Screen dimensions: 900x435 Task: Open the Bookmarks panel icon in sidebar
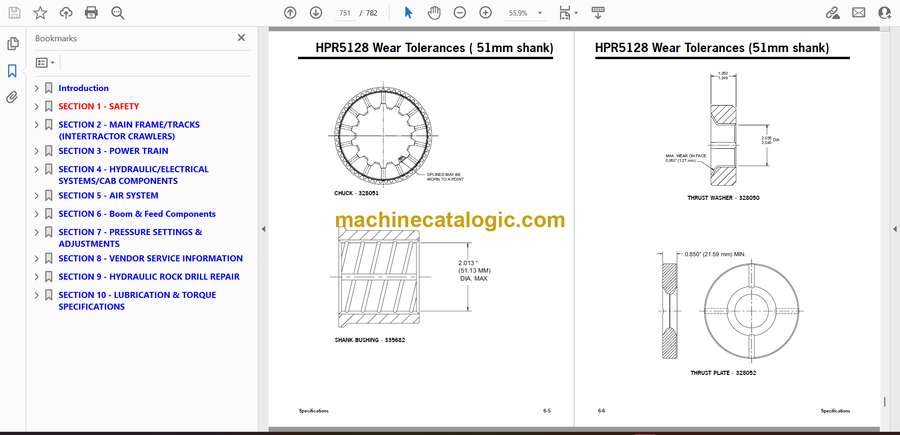tap(12, 71)
